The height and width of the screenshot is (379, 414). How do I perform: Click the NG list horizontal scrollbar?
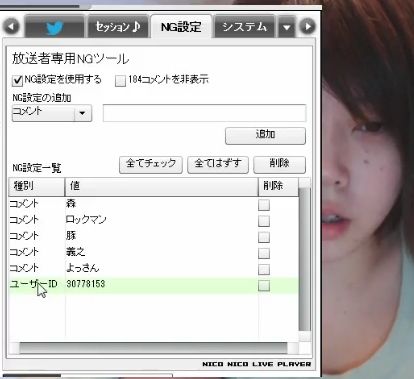(x=153, y=348)
